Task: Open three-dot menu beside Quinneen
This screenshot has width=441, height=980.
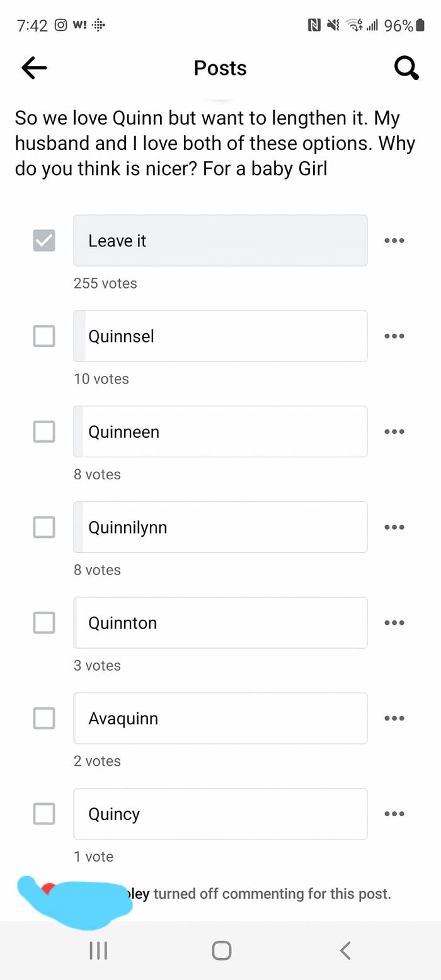Action: click(394, 432)
